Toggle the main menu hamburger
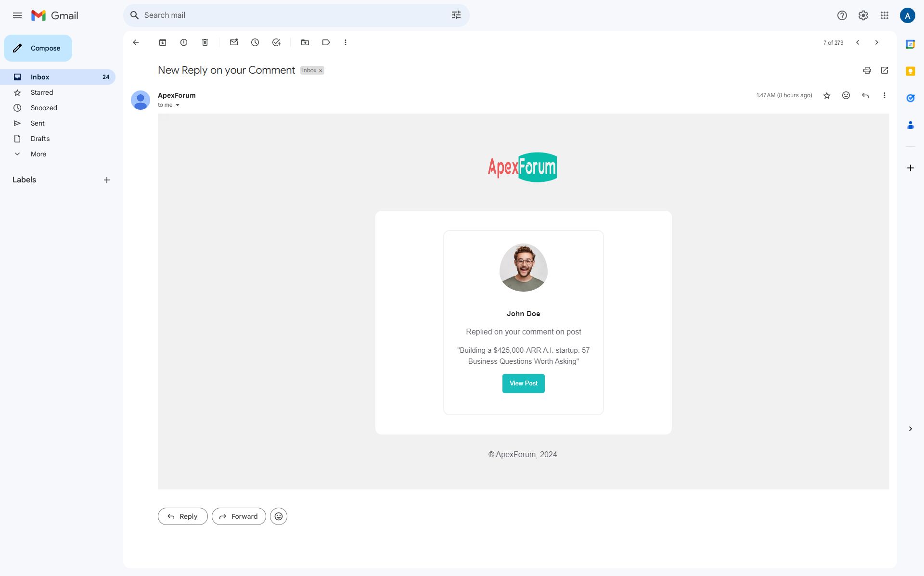The height and width of the screenshot is (576, 924). pyautogui.click(x=17, y=15)
